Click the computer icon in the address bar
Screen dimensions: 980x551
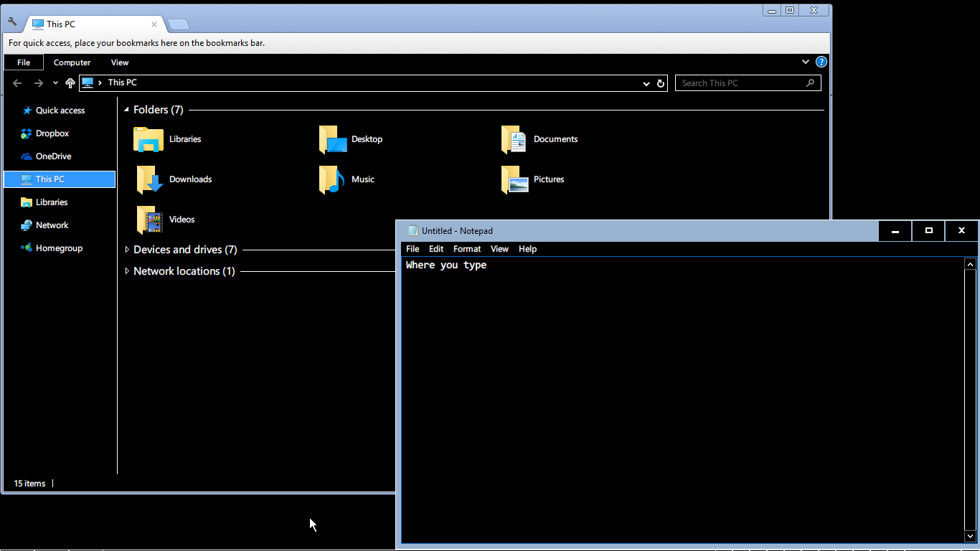click(88, 83)
